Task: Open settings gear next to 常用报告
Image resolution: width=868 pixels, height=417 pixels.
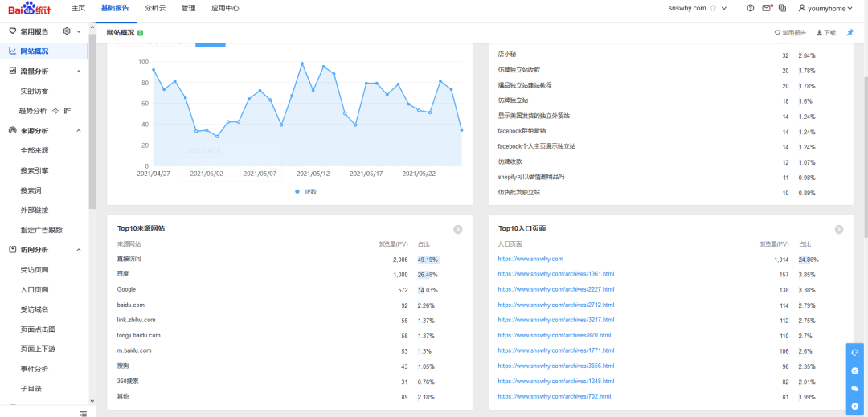Action: (67, 31)
